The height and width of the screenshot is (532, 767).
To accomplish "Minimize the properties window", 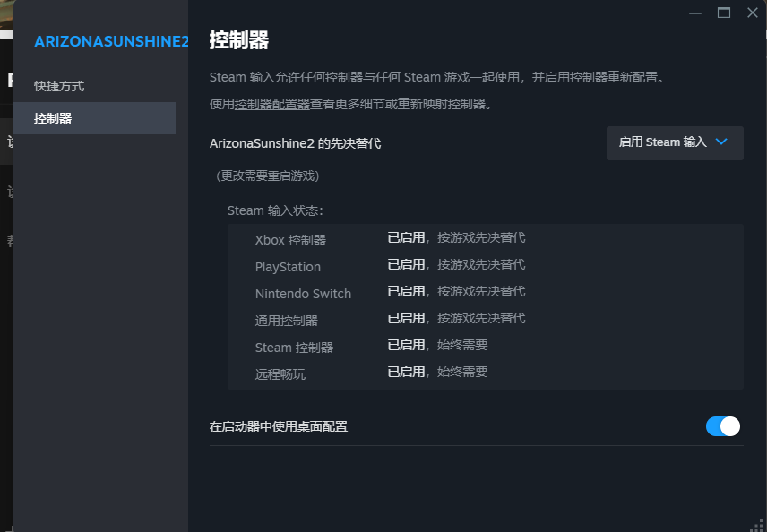I will (x=695, y=13).
